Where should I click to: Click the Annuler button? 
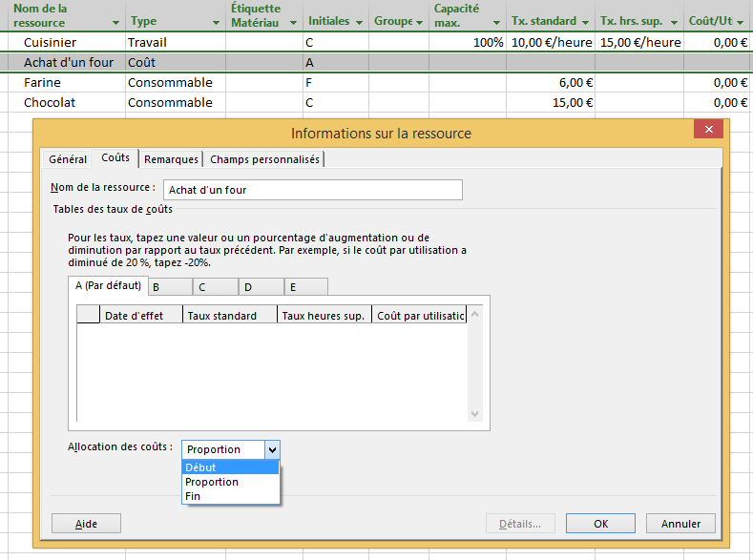pyautogui.click(x=680, y=524)
